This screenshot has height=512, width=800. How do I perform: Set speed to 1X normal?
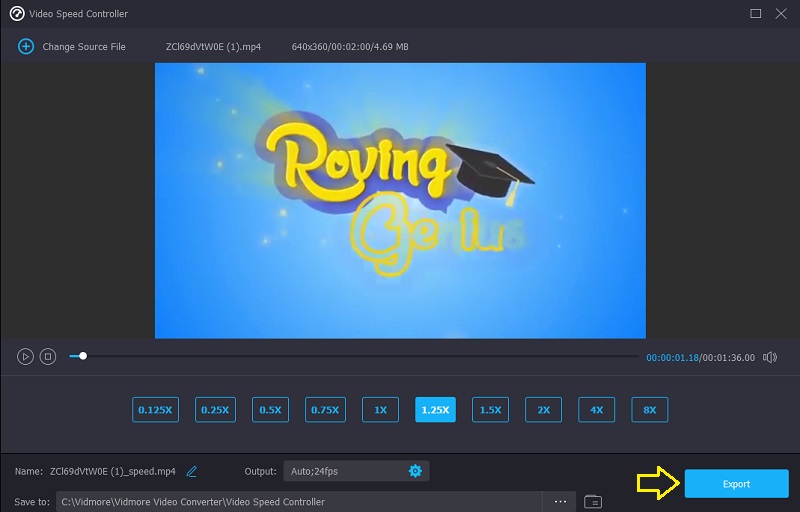point(380,410)
